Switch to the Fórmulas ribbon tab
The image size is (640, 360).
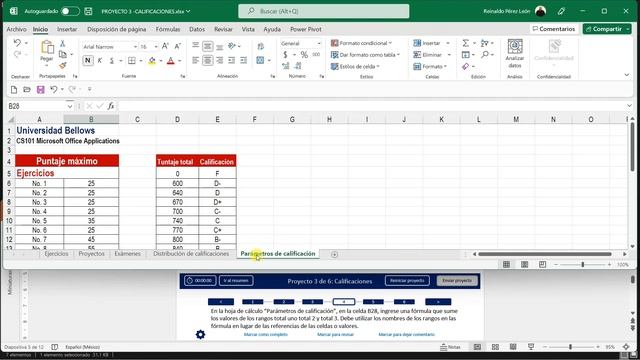point(168,29)
